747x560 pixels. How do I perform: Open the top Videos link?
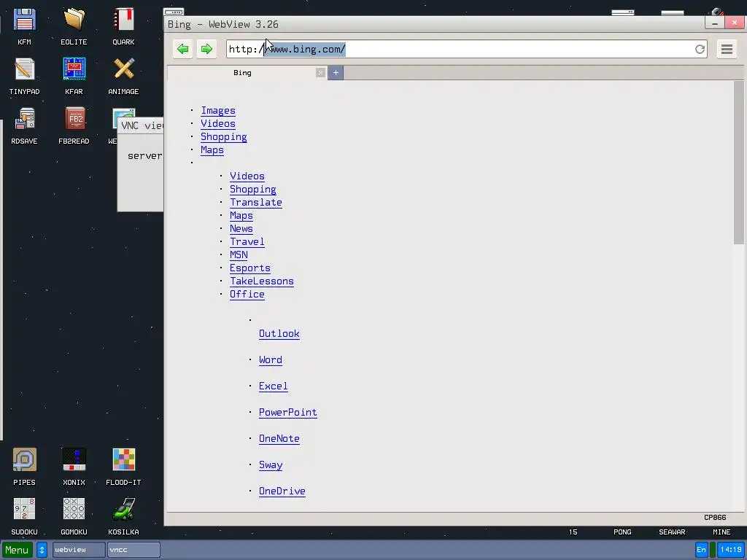click(217, 124)
